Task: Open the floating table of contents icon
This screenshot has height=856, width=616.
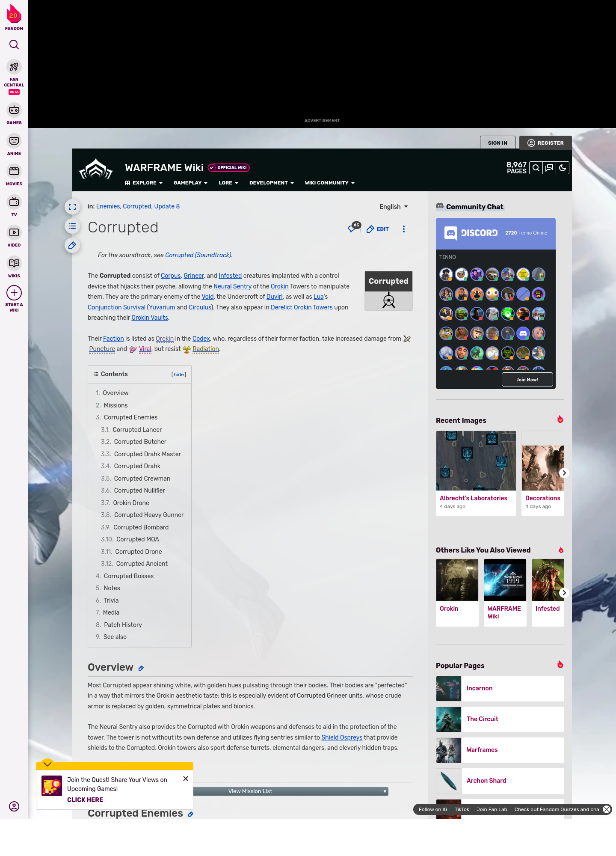Action: [x=72, y=226]
